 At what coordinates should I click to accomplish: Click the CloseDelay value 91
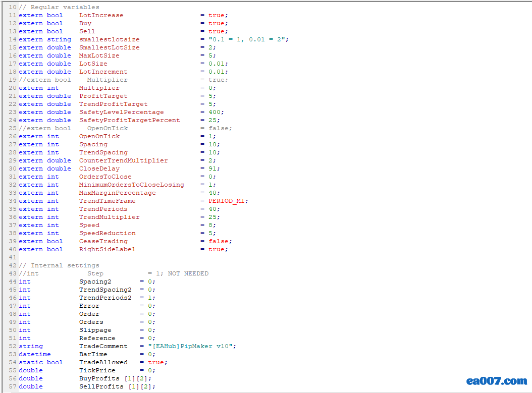coord(214,169)
